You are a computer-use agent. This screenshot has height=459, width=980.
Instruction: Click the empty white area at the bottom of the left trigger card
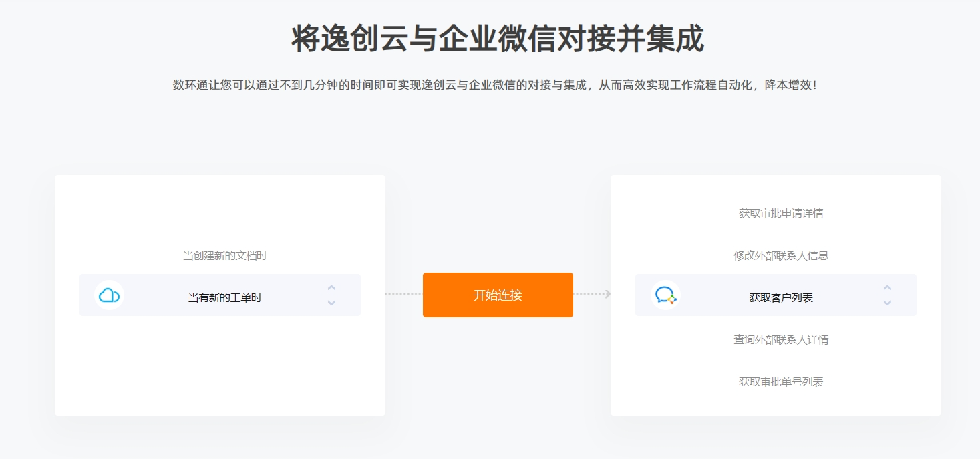coord(220,367)
